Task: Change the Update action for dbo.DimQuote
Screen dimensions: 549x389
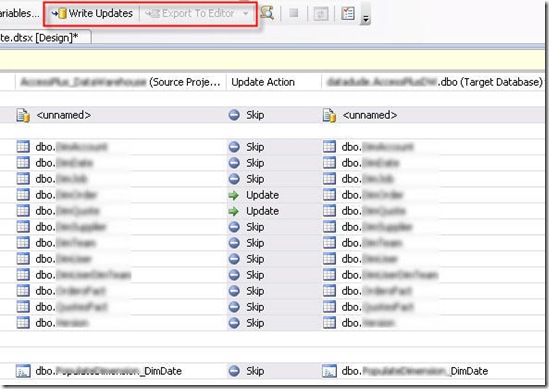Action: (x=262, y=211)
